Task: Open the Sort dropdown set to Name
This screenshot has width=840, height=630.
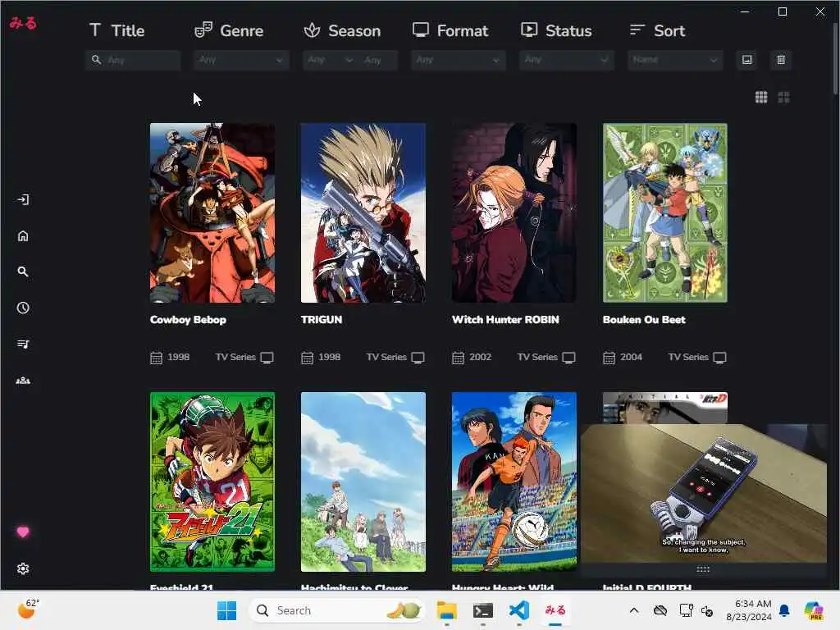Action: (x=675, y=60)
